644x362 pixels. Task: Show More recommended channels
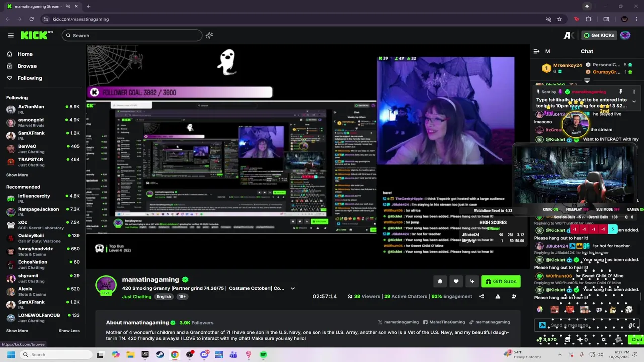17,331
